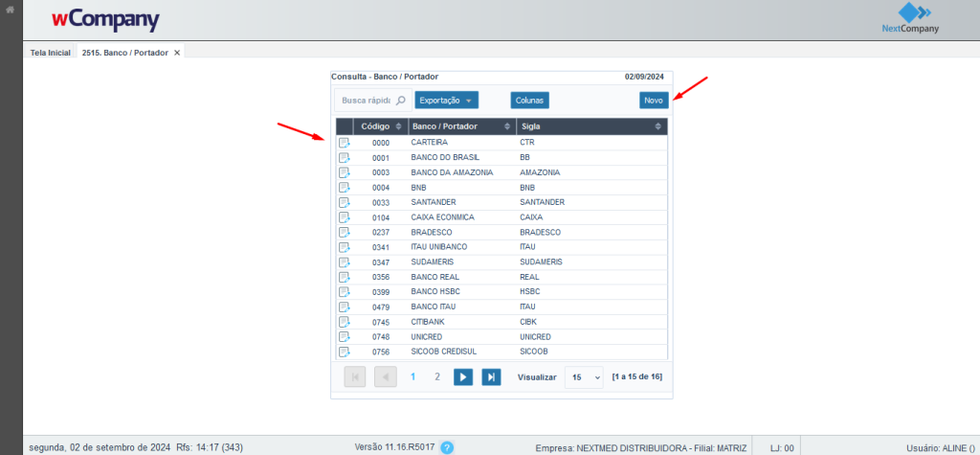Screen dimensions: 980x455
Task: Click the [1 a 15 de 16] record count
Action: point(636,376)
